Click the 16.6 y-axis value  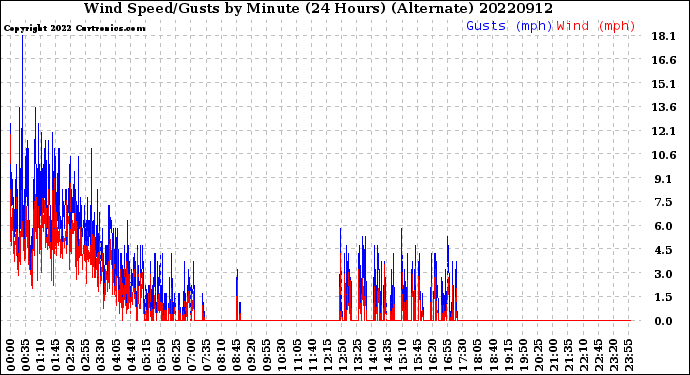coord(663,60)
